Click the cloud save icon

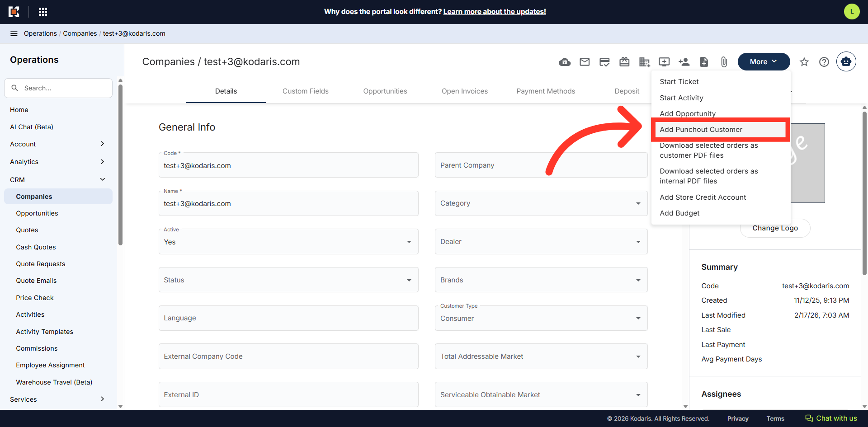[565, 62]
